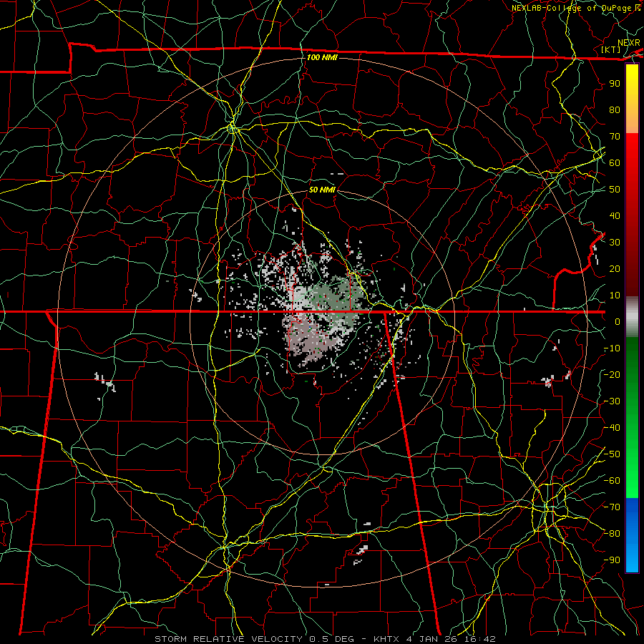Select the -50 value on velocity scale
Viewport: 644px width, 644px height.
point(612,454)
